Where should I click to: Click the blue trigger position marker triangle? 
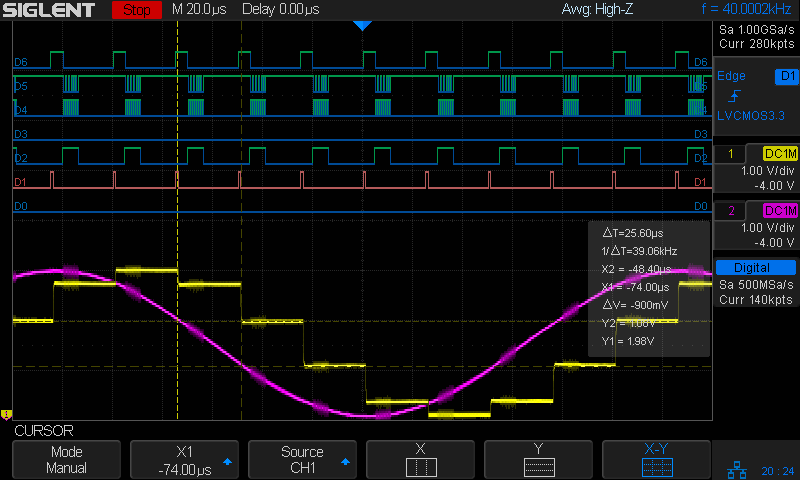tap(362, 26)
